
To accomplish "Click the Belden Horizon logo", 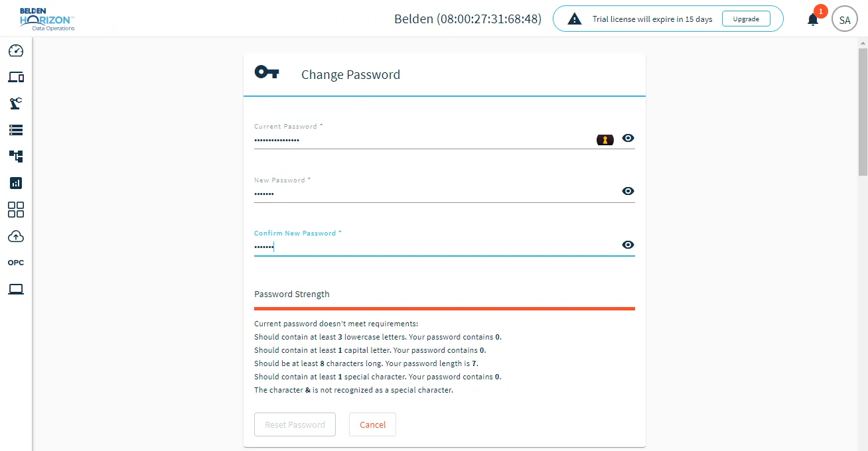I will click(46, 19).
